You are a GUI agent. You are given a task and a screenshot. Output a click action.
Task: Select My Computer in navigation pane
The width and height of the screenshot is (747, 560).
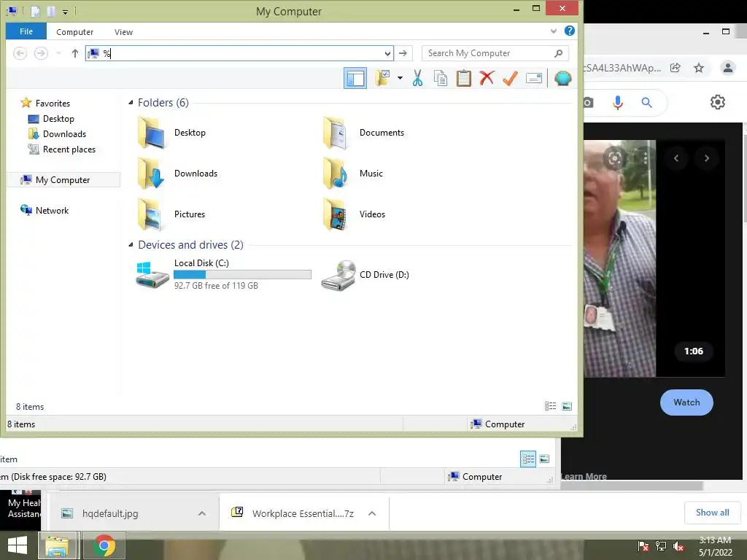(x=63, y=180)
